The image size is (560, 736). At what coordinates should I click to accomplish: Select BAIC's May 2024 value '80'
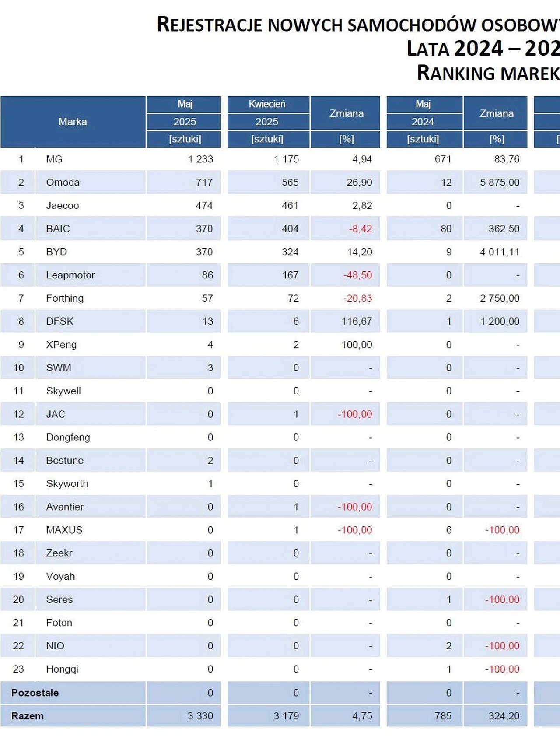point(446,229)
